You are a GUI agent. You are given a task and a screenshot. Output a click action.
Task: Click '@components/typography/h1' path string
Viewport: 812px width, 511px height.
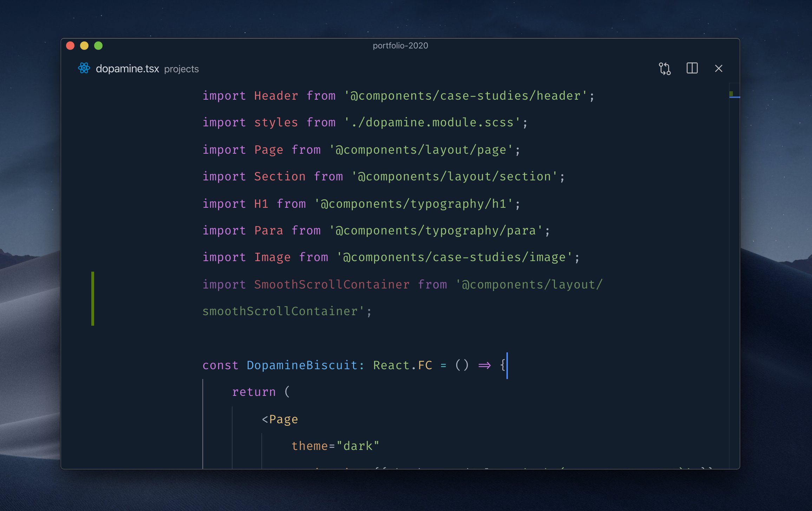click(x=413, y=204)
